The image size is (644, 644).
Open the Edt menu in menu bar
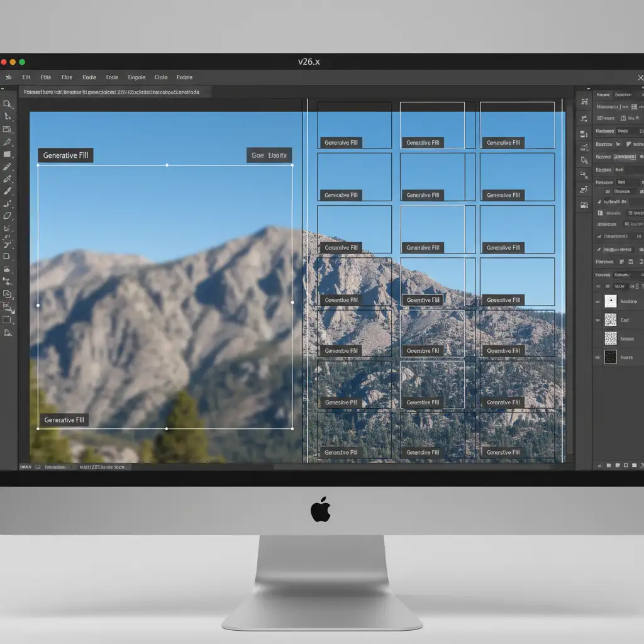26,77
